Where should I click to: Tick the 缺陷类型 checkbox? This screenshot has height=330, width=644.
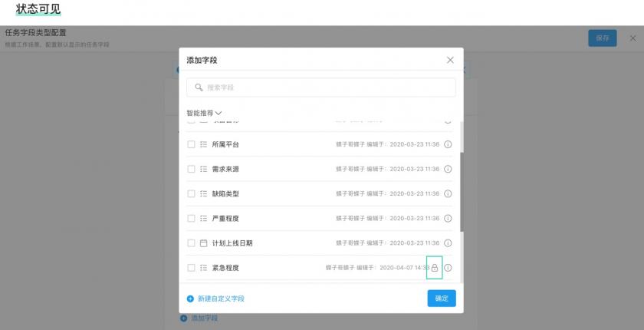click(191, 193)
